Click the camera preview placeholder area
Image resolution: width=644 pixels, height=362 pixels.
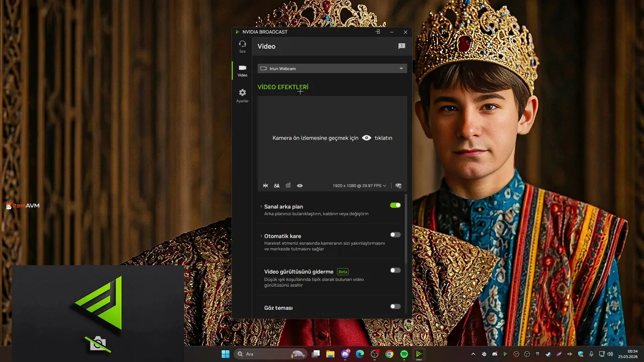[332, 138]
